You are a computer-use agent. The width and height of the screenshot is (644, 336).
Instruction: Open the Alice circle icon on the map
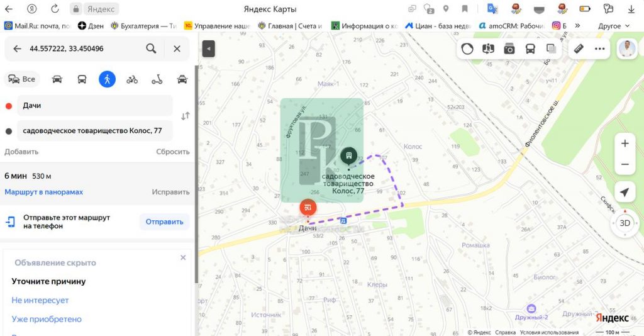click(x=467, y=49)
